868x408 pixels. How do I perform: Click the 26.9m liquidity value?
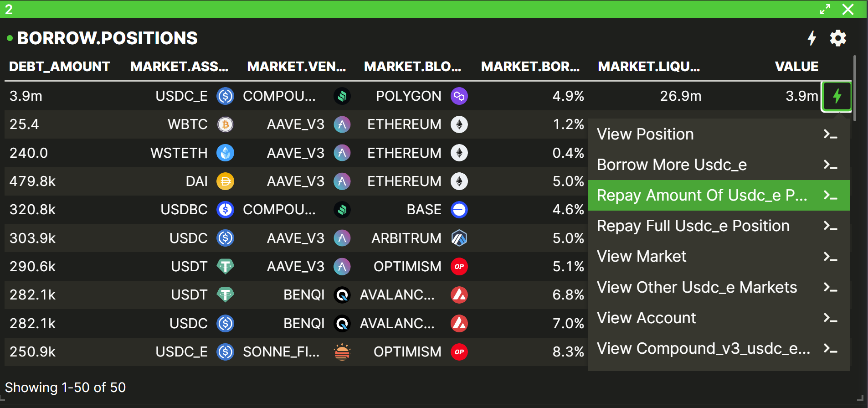coord(681,96)
